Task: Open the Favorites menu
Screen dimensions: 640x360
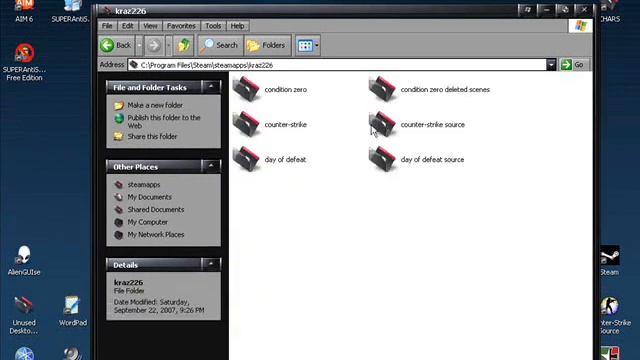Action: tap(181, 26)
